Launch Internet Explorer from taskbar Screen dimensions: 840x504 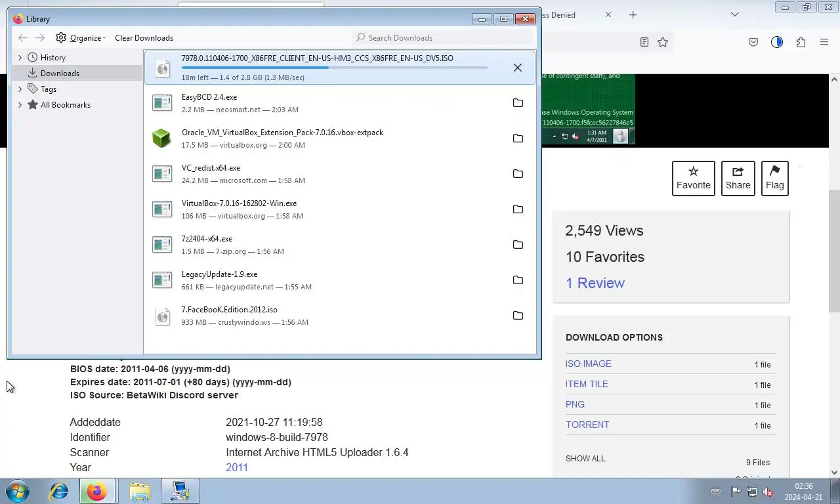pyautogui.click(x=58, y=491)
